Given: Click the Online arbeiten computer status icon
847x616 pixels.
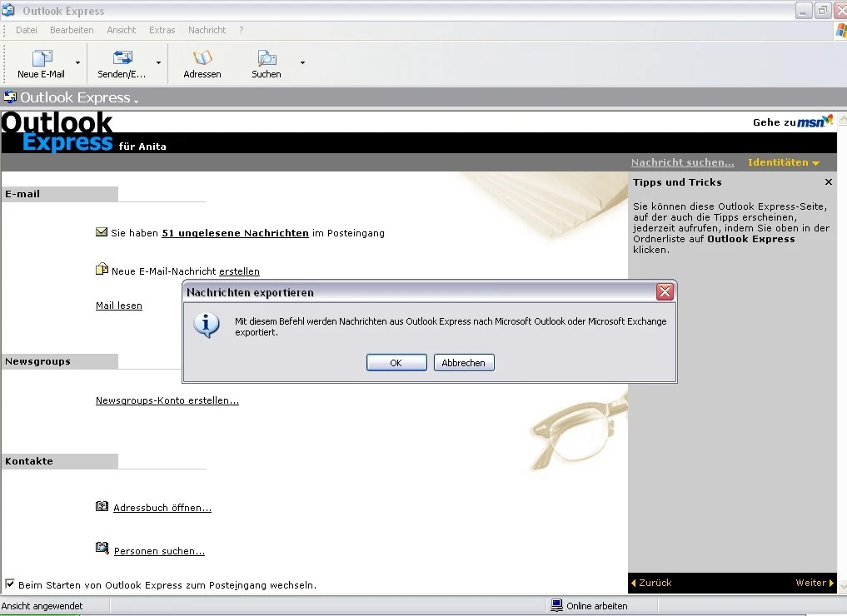Looking at the screenshot, I should (x=556, y=605).
